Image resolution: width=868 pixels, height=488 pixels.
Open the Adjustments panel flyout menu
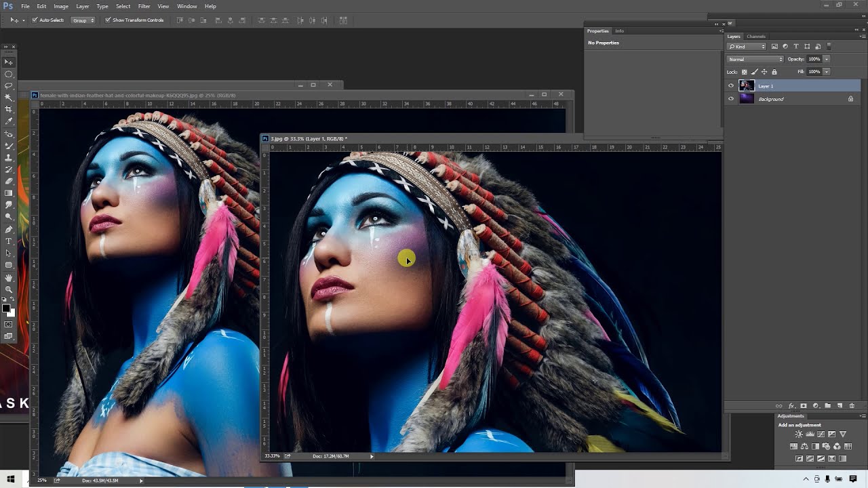(x=863, y=415)
